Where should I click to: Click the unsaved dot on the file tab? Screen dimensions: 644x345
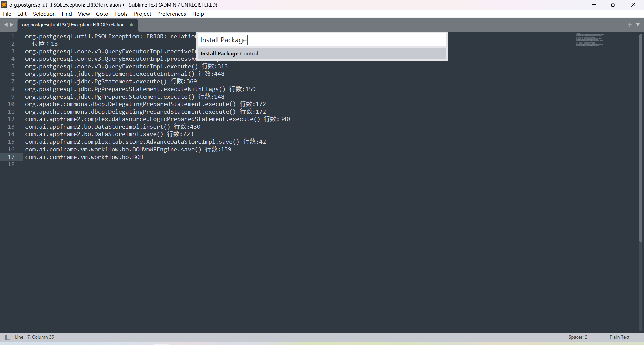click(x=131, y=25)
